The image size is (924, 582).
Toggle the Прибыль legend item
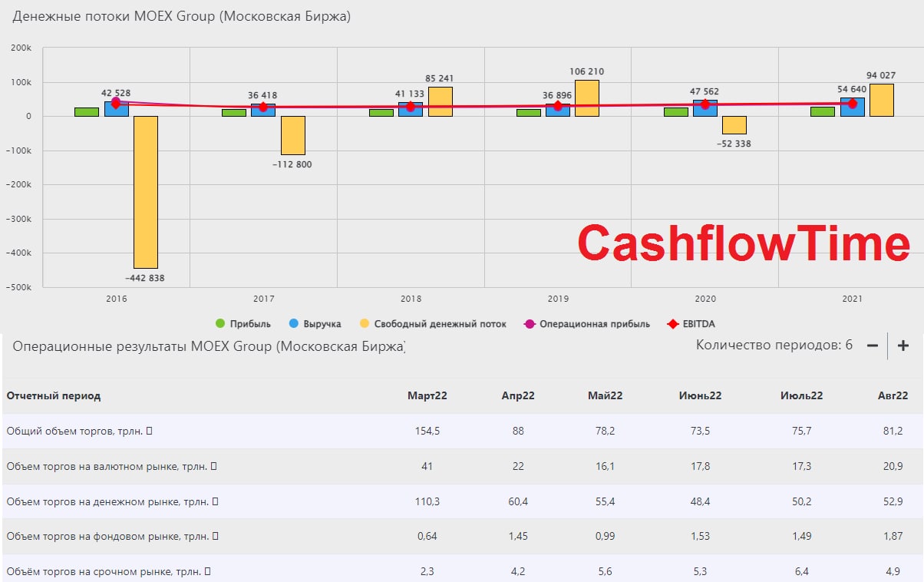click(243, 324)
